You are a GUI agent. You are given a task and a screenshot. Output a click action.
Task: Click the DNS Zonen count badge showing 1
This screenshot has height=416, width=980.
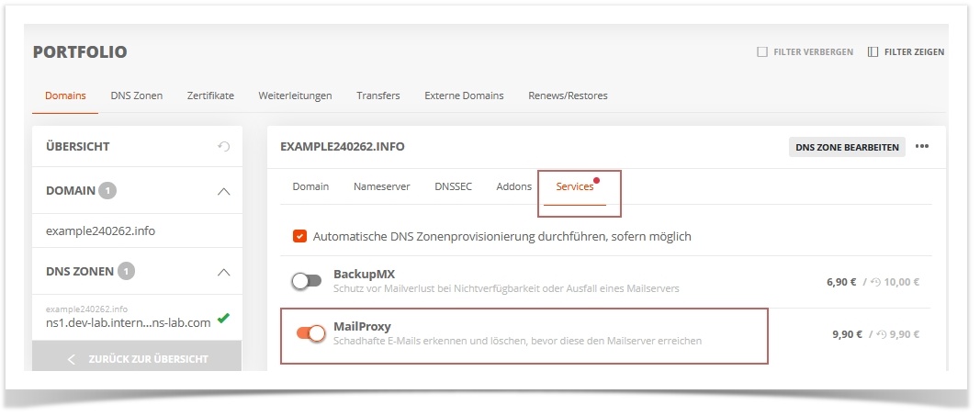(126, 272)
